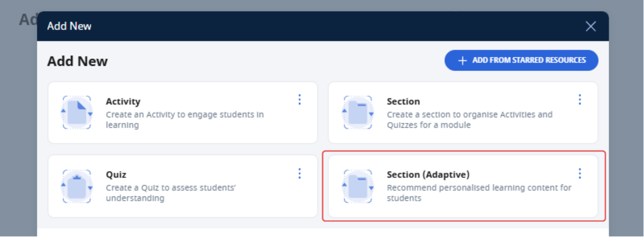Click the Section (Adaptive) folder icon

[x=358, y=186]
